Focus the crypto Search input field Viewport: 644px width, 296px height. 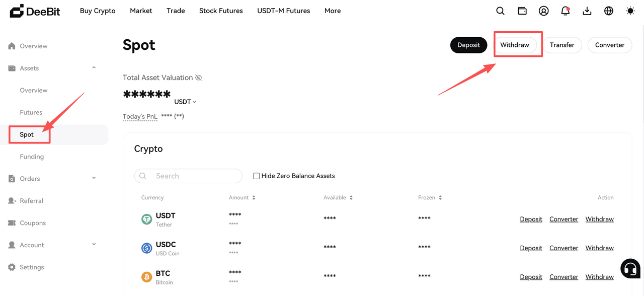(188, 176)
